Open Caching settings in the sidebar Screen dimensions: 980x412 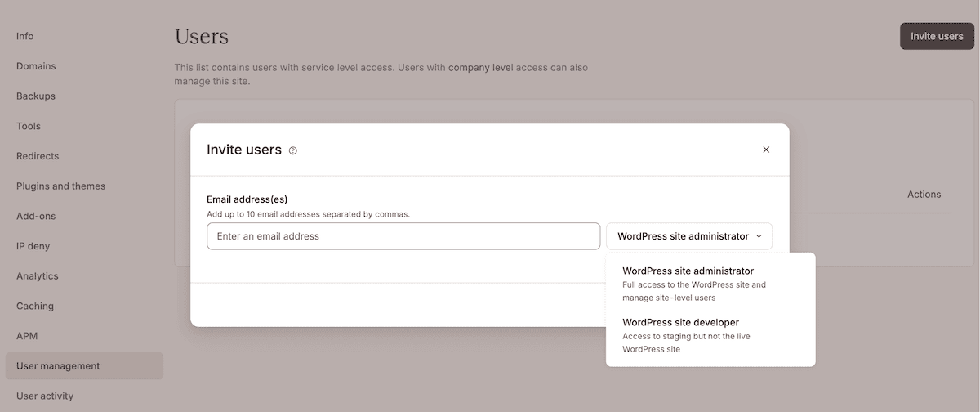tap(35, 306)
